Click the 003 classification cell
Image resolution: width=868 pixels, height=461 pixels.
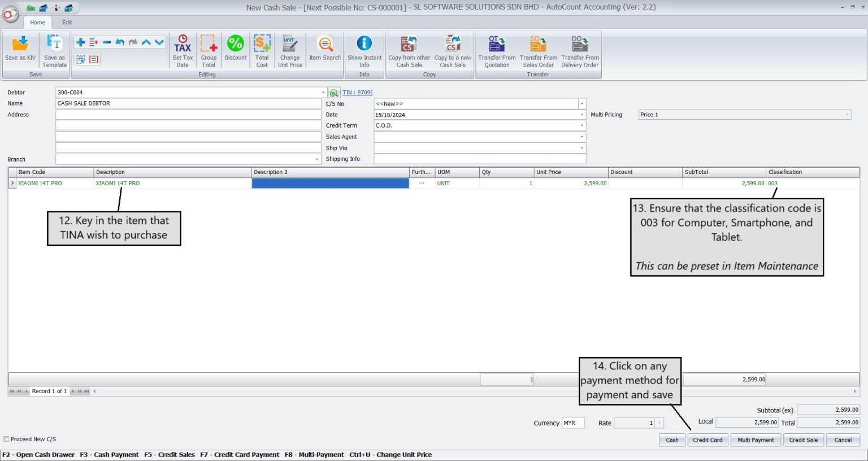[x=813, y=183]
